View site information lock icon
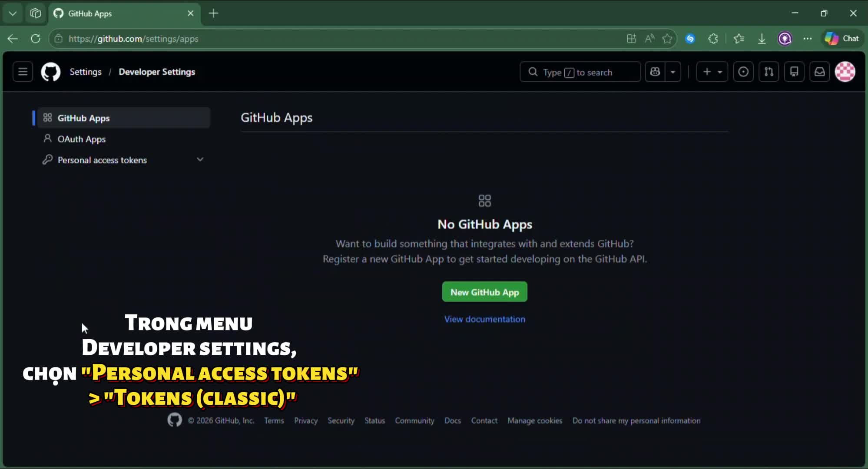Screen dimensions: 868x469 point(58,39)
